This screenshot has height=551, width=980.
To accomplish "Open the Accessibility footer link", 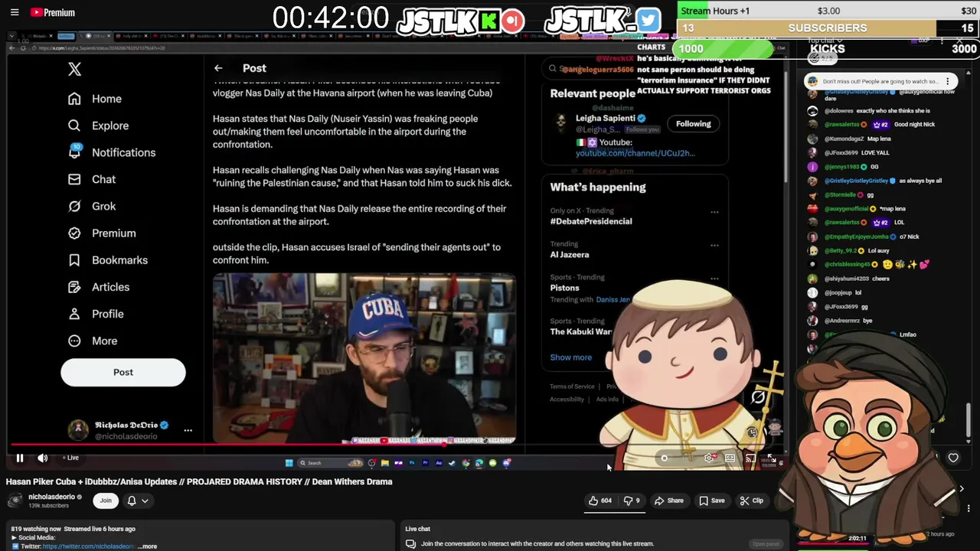I will [x=567, y=399].
